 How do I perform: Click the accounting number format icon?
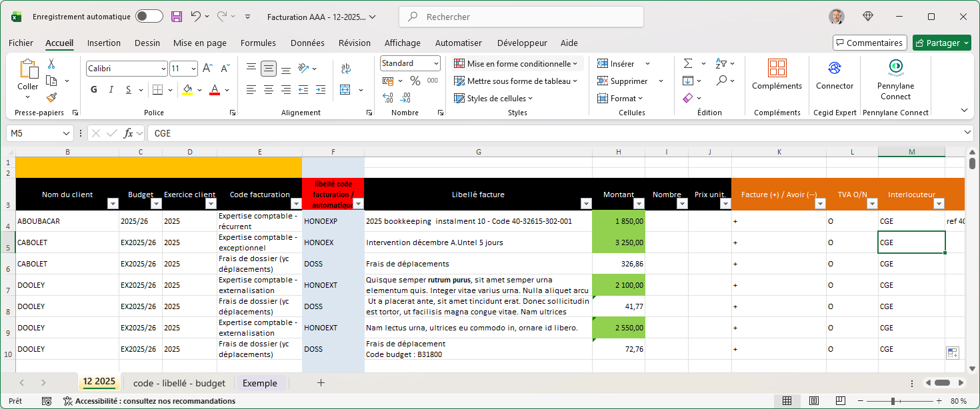coord(388,81)
